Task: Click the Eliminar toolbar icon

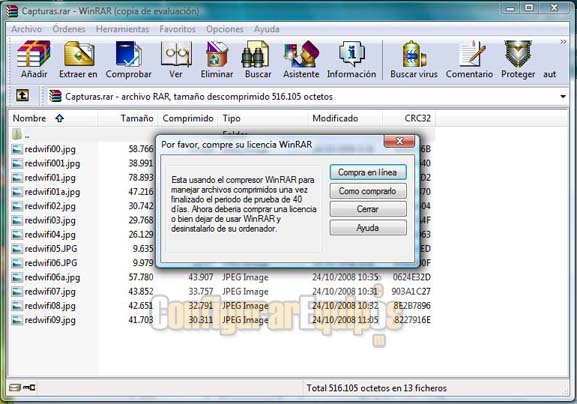Action: tap(217, 54)
